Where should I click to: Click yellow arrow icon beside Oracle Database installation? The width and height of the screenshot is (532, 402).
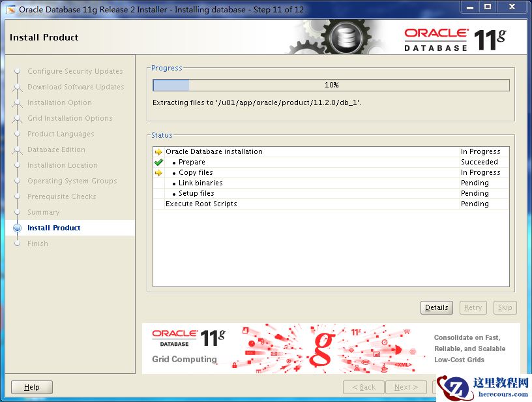click(x=158, y=152)
